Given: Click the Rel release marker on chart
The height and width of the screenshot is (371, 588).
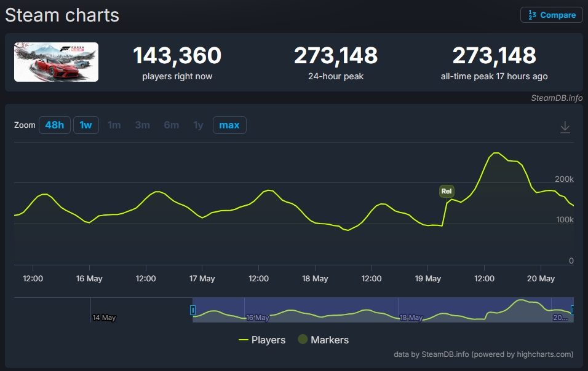Looking at the screenshot, I should [447, 191].
